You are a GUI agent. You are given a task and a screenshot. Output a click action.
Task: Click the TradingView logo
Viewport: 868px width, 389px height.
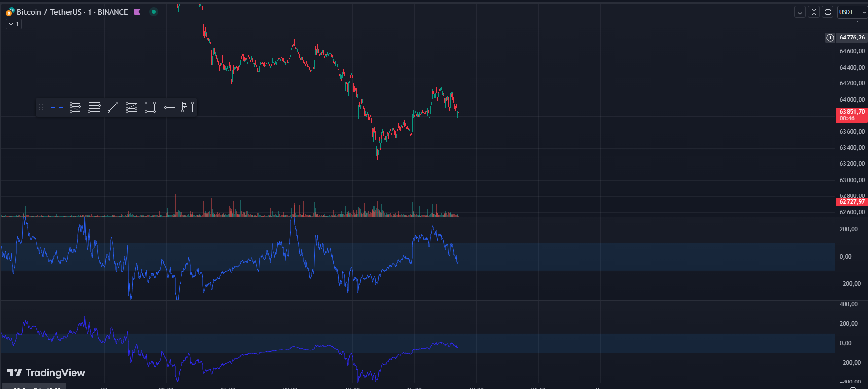[x=46, y=373]
